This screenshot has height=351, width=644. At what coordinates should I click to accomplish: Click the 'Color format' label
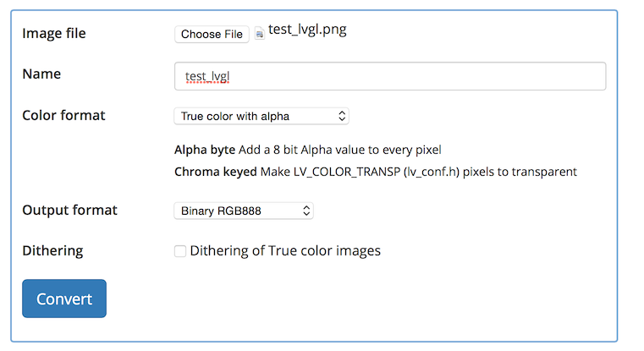point(63,115)
